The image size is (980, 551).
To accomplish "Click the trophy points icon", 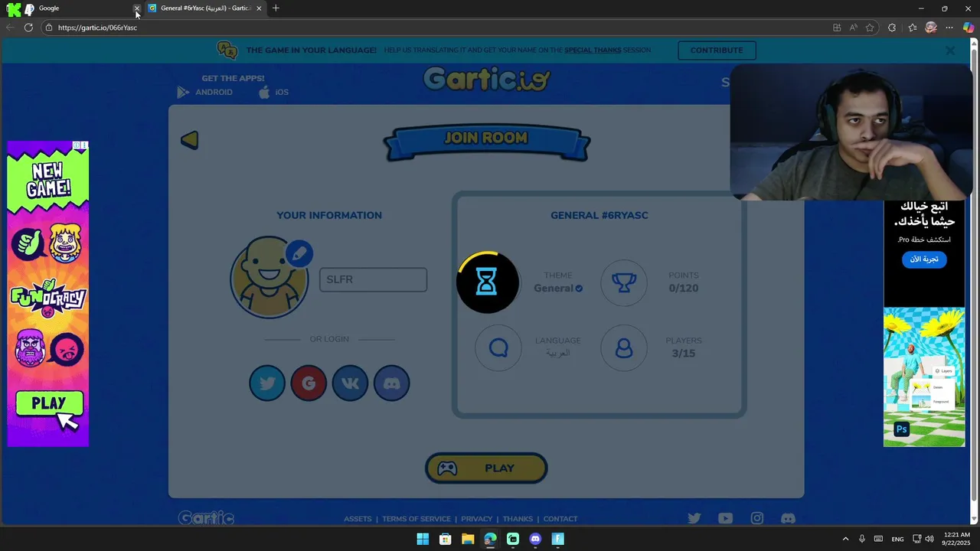I will 624,282.
